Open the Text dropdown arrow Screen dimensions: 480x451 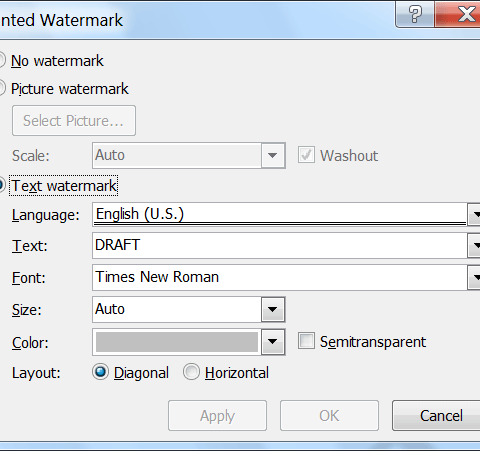[x=474, y=245]
